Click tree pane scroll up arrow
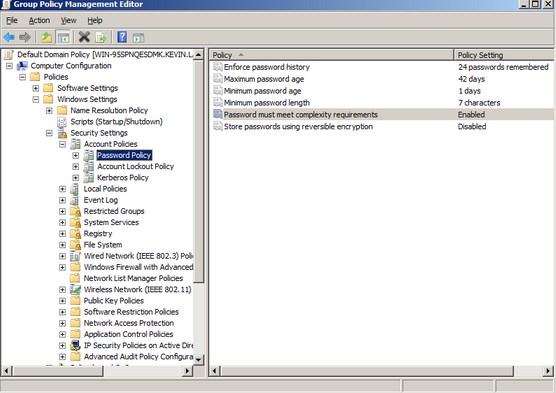 [199, 55]
